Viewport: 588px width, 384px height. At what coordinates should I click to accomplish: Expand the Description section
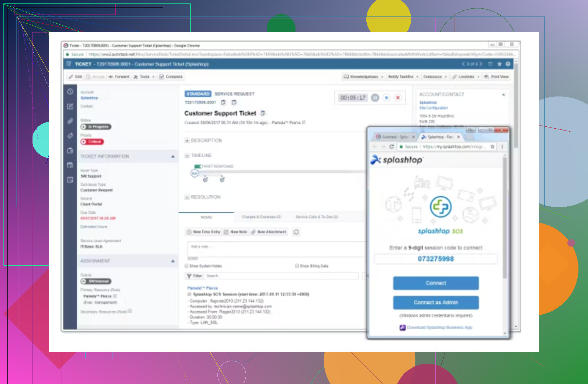point(187,141)
